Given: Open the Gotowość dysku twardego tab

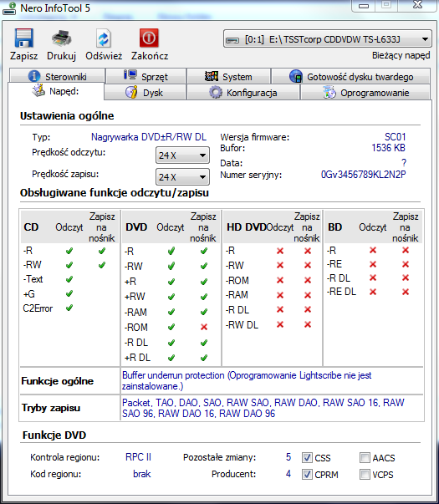Looking at the screenshot, I should pos(351,76).
